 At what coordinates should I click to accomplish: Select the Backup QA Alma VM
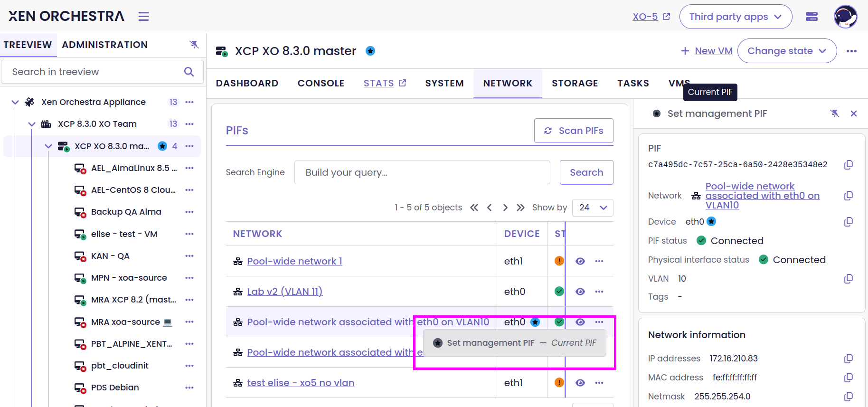click(126, 212)
